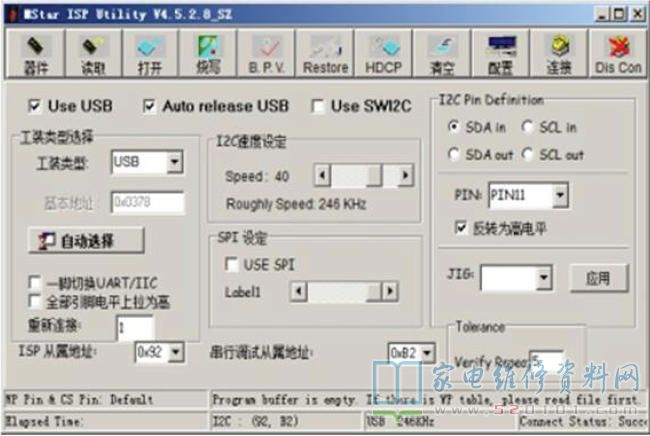This screenshot has width=650, height=436.
Task: Click the 重新连接 input field
Action: click(x=135, y=328)
